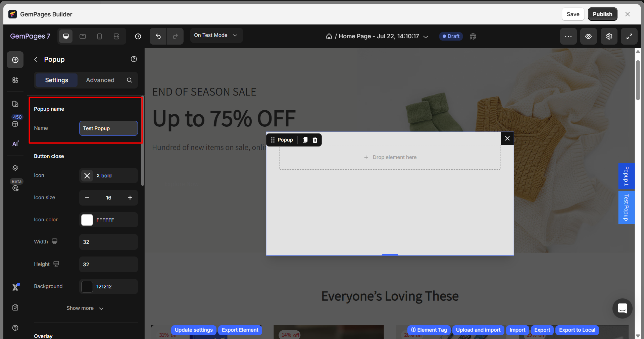This screenshot has width=644, height=339.
Task: Open the 450 layout icon in sidebar
Action: (x=15, y=124)
